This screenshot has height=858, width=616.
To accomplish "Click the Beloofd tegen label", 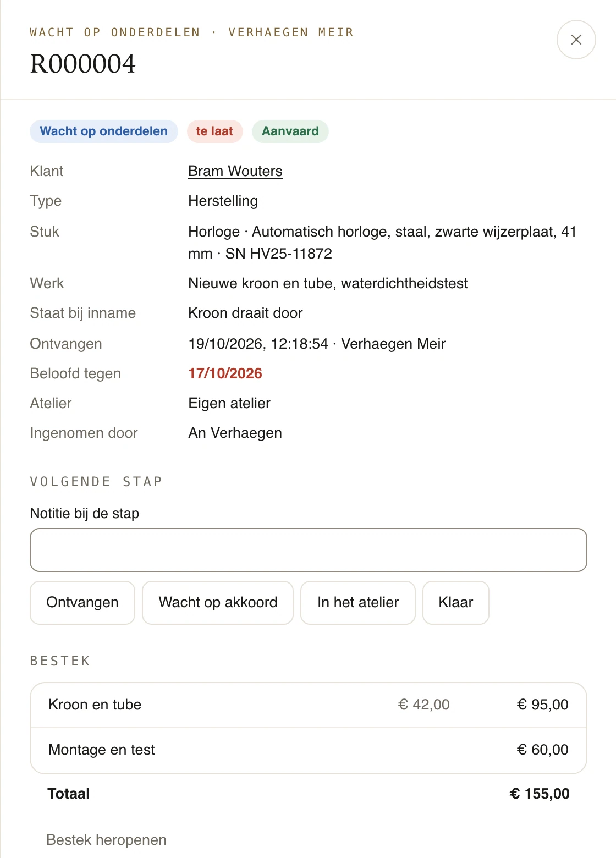I will 75,373.
